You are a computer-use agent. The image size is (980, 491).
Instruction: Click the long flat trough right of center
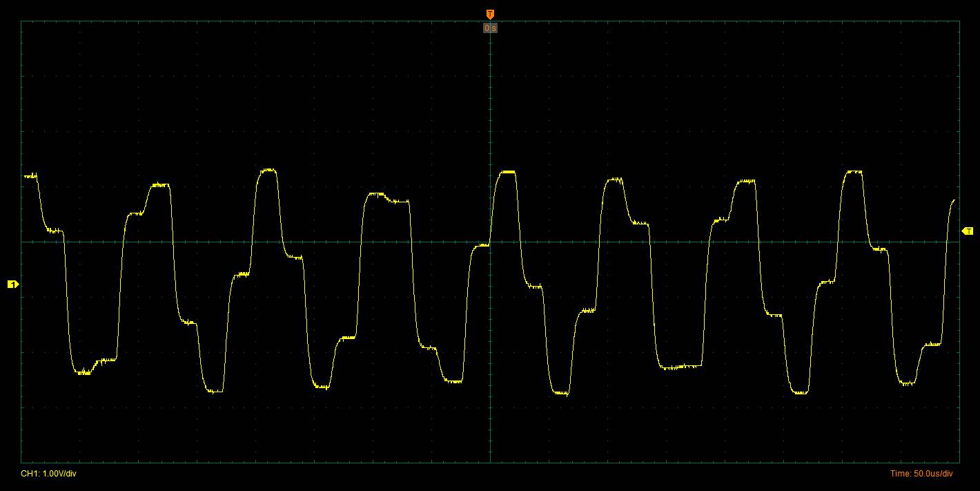tap(680, 366)
